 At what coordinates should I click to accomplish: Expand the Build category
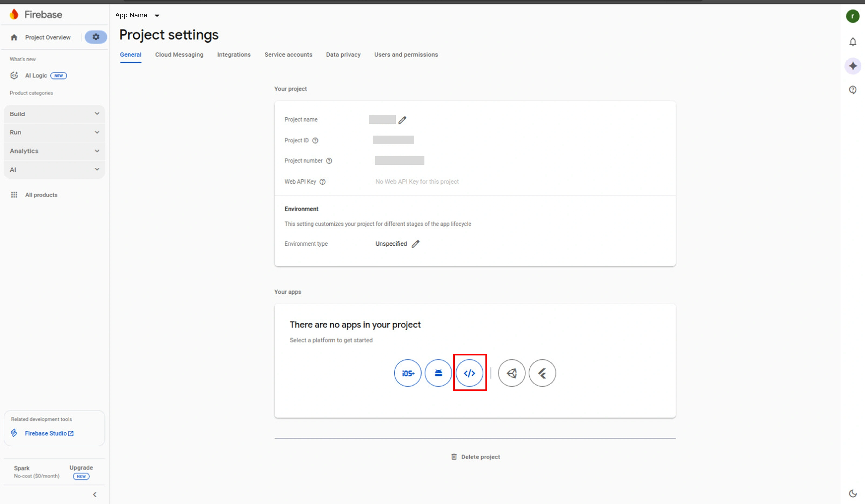pos(54,114)
